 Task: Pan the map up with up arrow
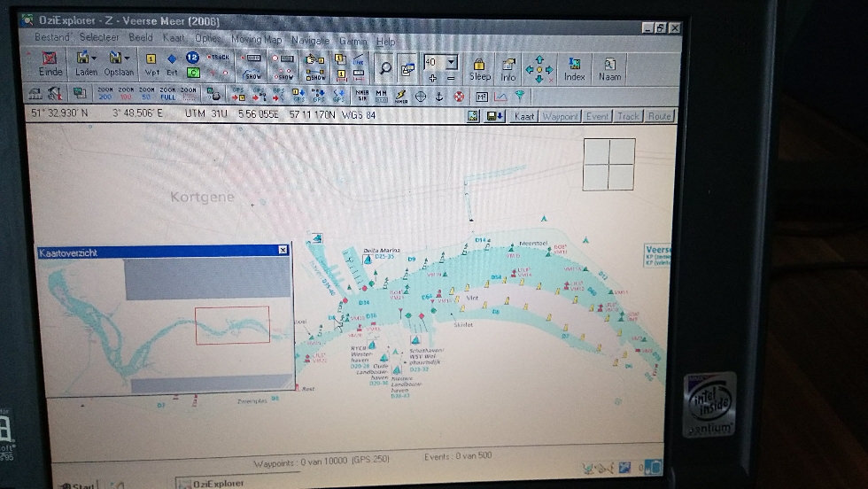coord(539,59)
